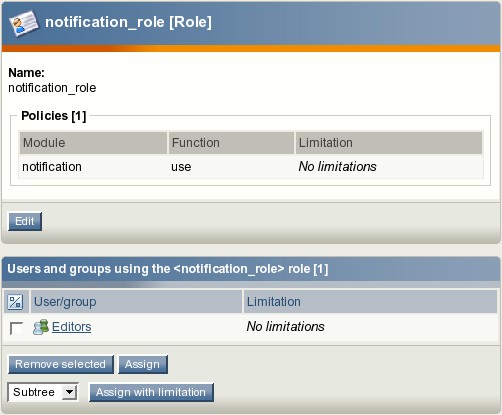Click Limitation header in Policies table
The image size is (502, 415).
tap(389, 143)
